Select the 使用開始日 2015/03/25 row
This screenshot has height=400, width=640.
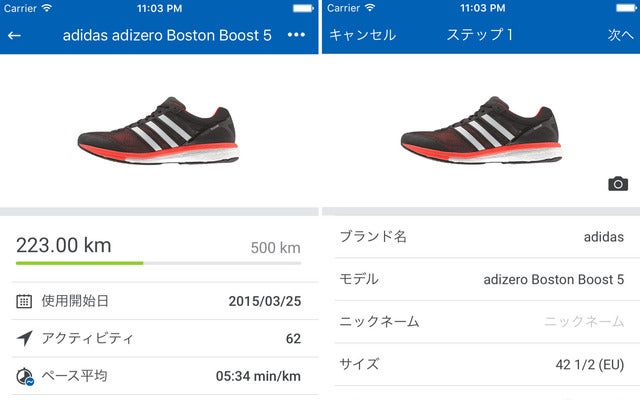[x=159, y=301]
